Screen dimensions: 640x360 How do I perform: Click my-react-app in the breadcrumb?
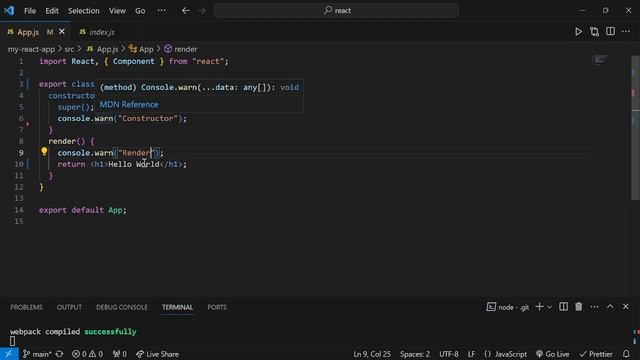pyautogui.click(x=31, y=49)
